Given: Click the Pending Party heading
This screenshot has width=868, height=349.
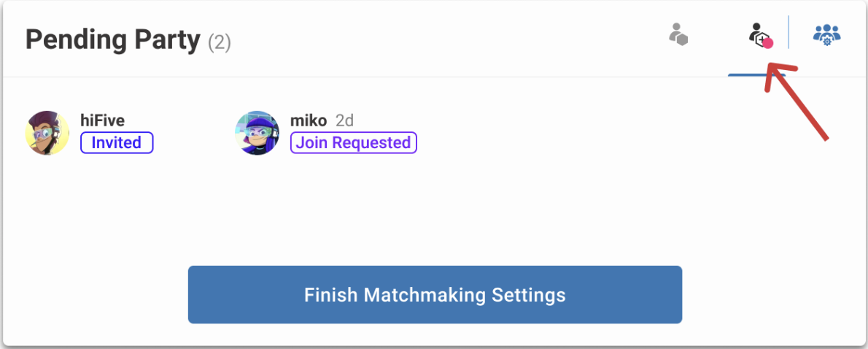Looking at the screenshot, I should point(112,40).
